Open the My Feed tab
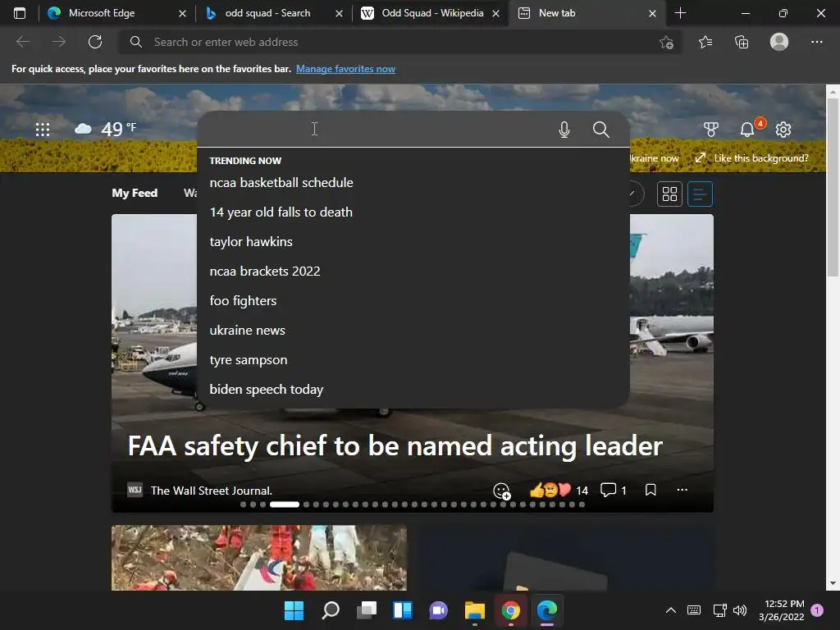This screenshot has height=630, width=840. 135,193
